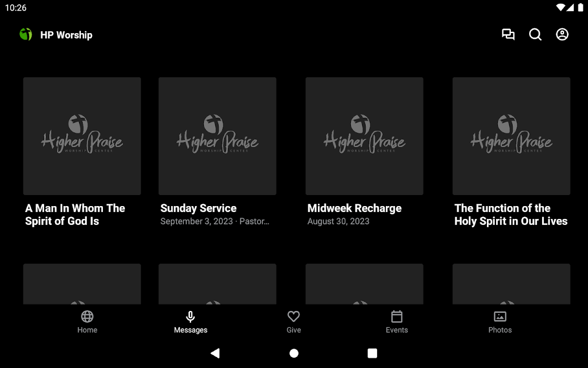Tap the Android recent apps square button
This screenshot has height=368, width=588.
pyautogui.click(x=373, y=353)
